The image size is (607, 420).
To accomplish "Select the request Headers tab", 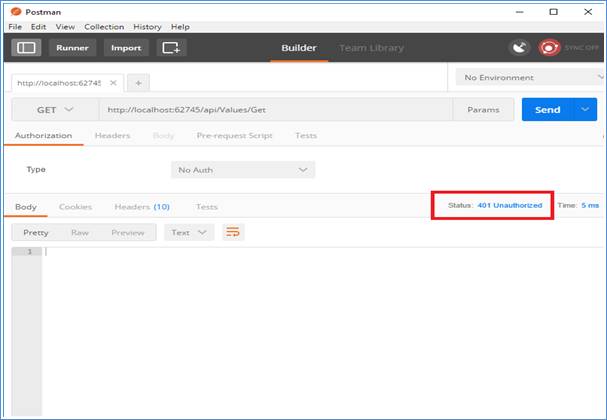I will (x=112, y=135).
